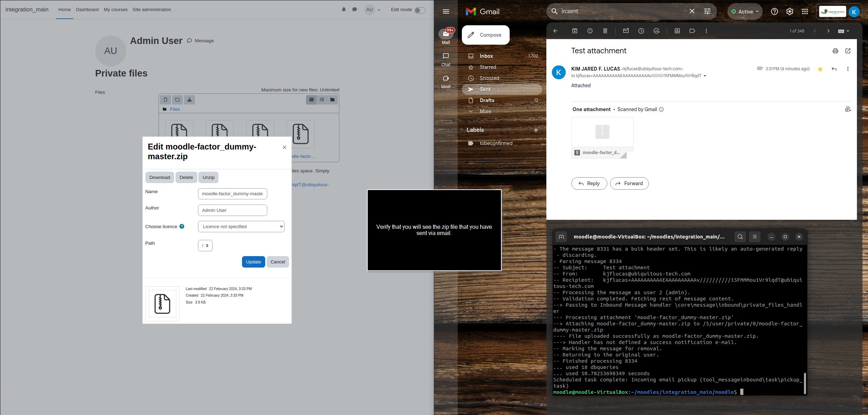The width and height of the screenshot is (868, 415).
Task: Open terminal hamburger menu
Action: click(x=755, y=237)
